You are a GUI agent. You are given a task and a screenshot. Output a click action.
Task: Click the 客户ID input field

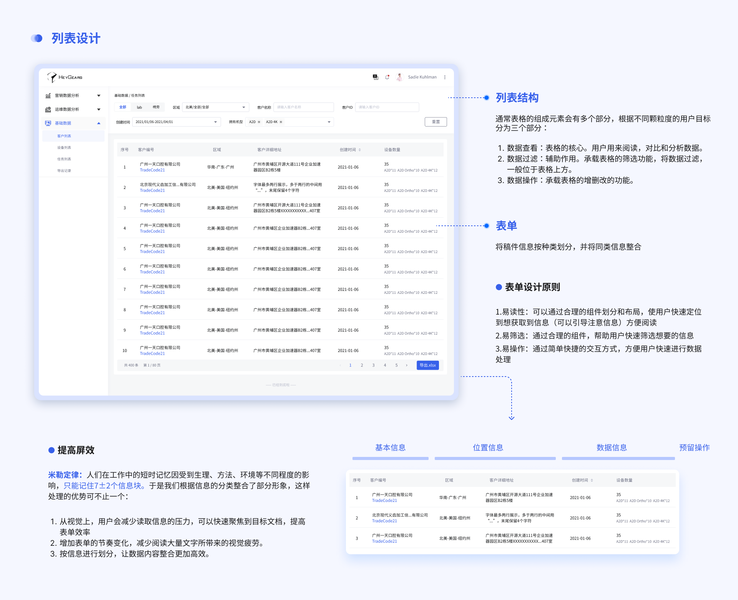387,107
